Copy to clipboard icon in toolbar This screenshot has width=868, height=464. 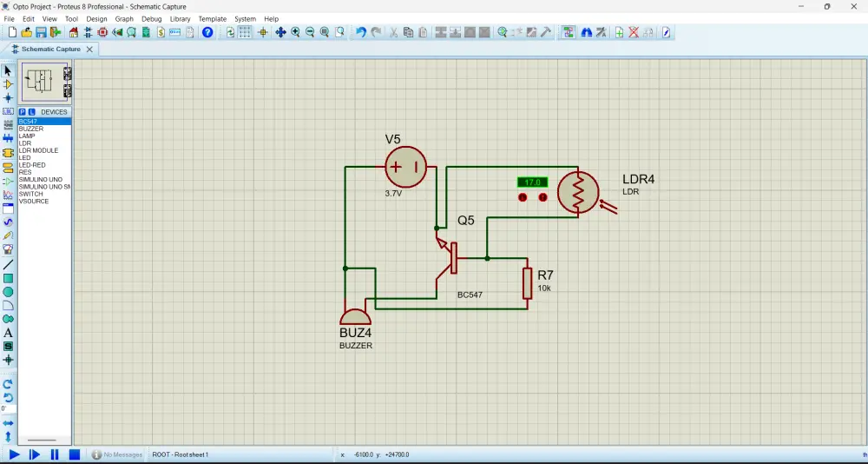(409, 32)
